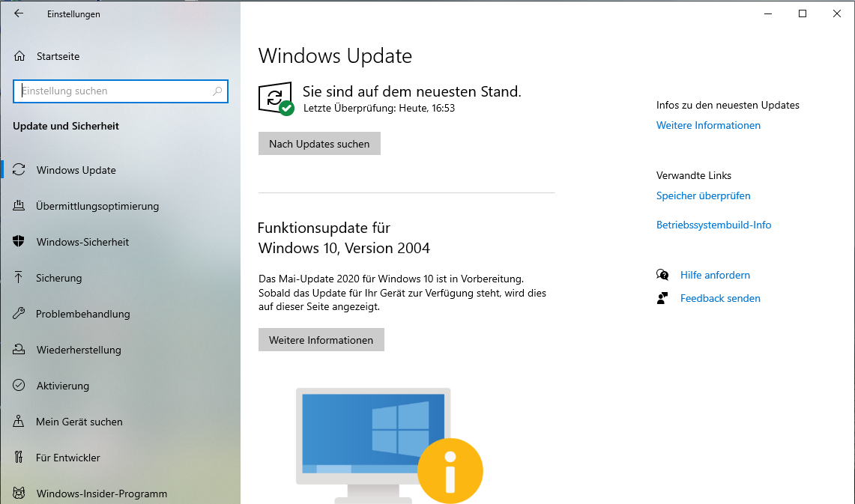Click Hilfe anfordern link
The height and width of the screenshot is (504, 855).
(715, 275)
